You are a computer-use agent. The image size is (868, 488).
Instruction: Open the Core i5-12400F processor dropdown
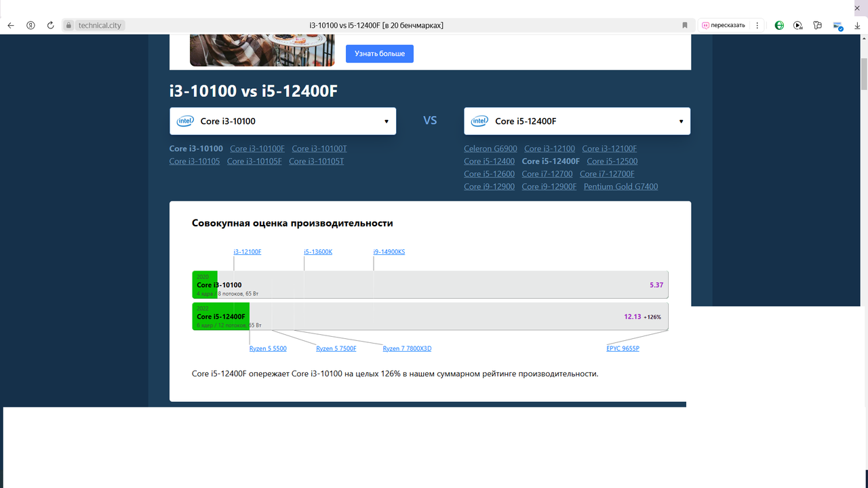[577, 121]
